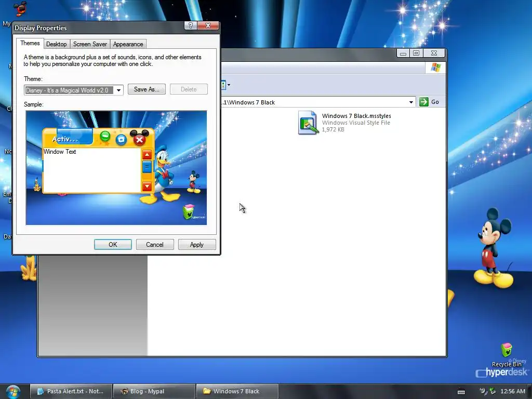The width and height of the screenshot is (532, 399).
Task: Minimize the Windows 7 Black Explorer window
Action: [403, 53]
